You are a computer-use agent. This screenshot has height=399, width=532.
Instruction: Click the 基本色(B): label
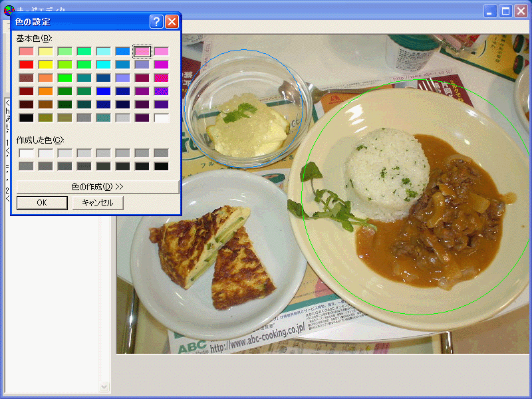click(35, 39)
